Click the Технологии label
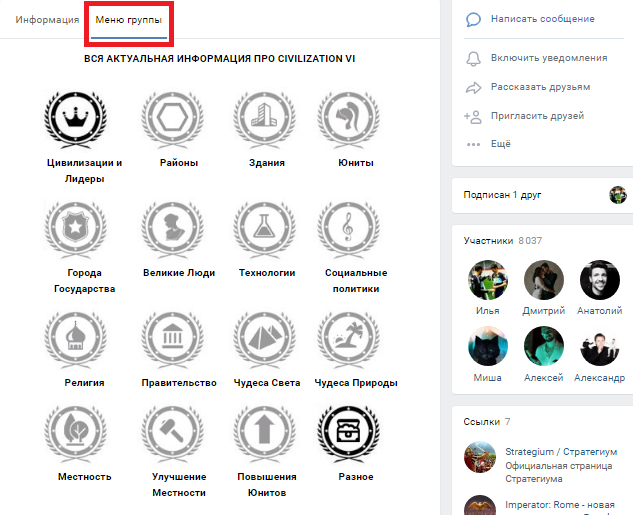The width and height of the screenshot is (633, 515). tap(267, 273)
